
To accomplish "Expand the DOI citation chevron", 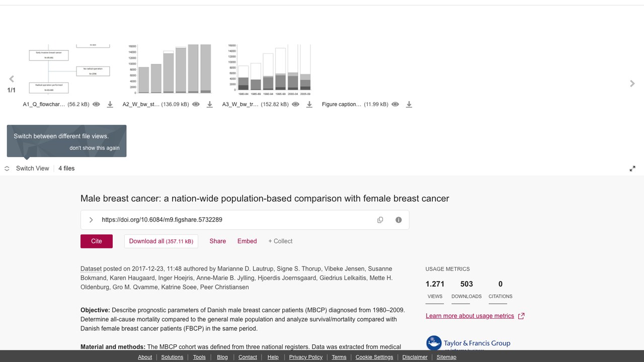I will [91, 220].
